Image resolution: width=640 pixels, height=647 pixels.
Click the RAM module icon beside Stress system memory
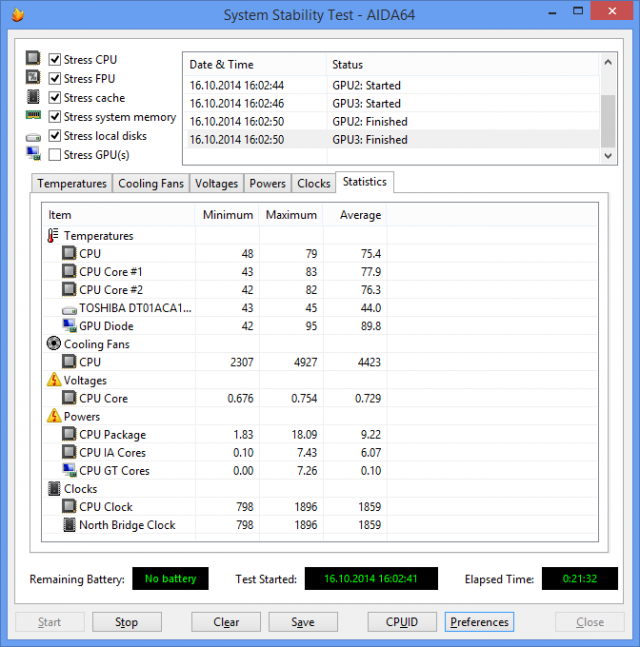pos(33,115)
